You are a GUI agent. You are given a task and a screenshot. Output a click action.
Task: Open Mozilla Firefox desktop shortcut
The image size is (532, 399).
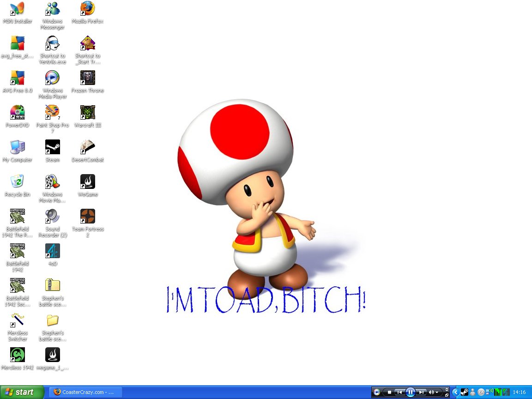coord(88,12)
